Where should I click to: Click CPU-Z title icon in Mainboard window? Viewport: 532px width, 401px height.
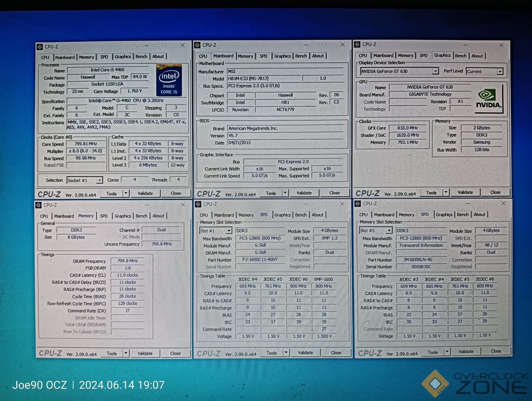pos(198,45)
